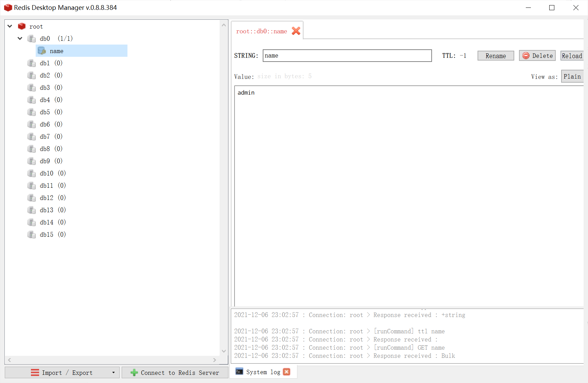Click inside the value text area showing admin
Screen dimensions: 588x383
409,196
